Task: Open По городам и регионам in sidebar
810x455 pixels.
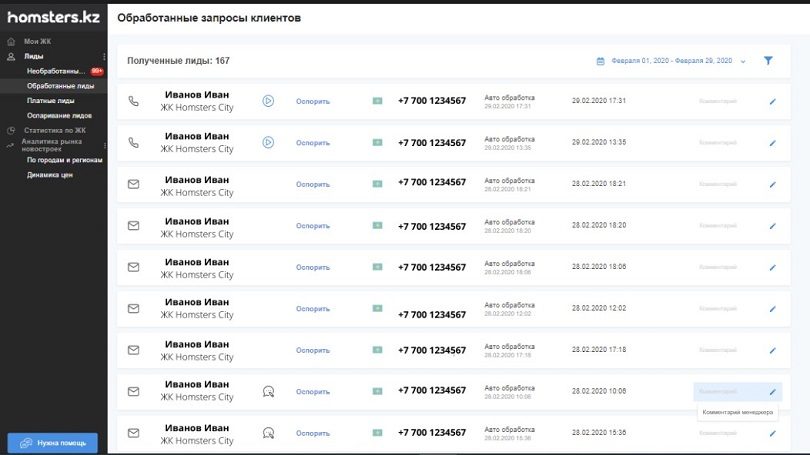Action: tap(65, 160)
